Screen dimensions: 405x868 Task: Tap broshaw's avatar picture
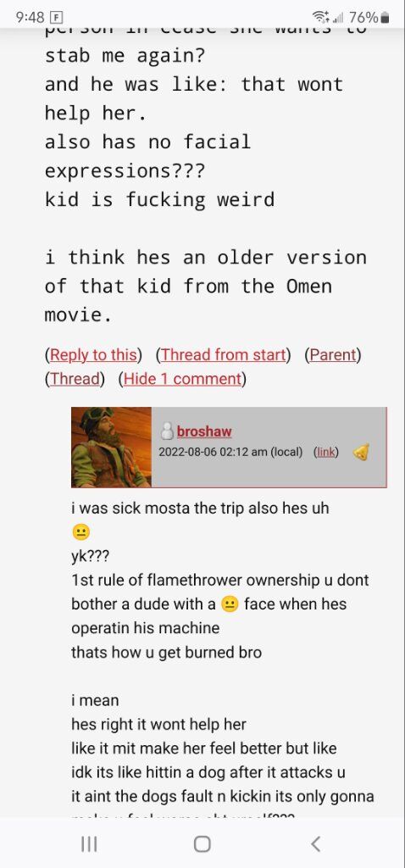pyautogui.click(x=111, y=448)
